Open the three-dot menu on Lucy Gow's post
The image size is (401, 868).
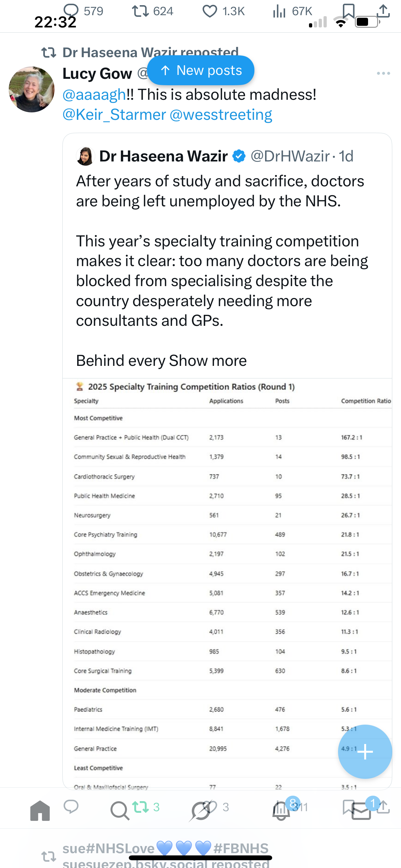[383, 73]
